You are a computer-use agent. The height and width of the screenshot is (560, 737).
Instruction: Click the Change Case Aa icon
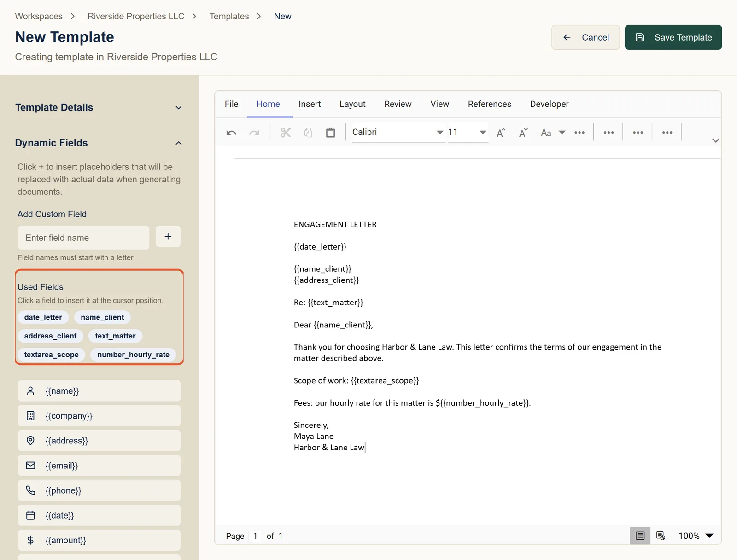tap(546, 133)
